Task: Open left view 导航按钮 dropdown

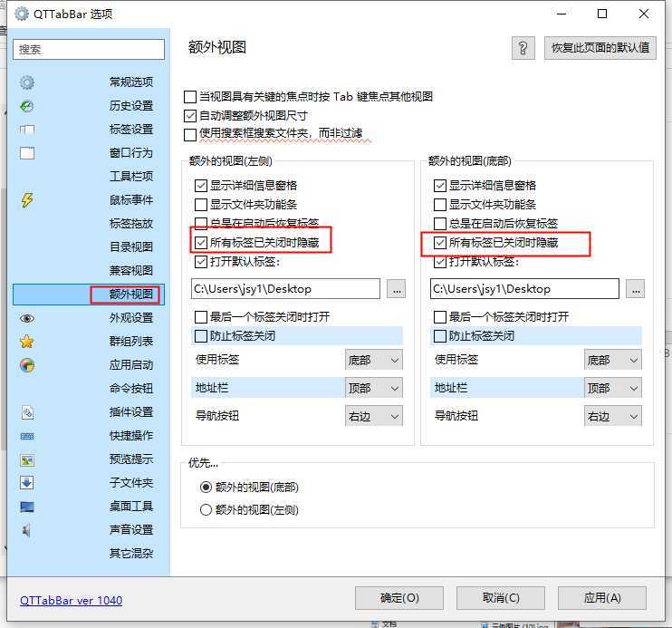Action: (x=374, y=416)
